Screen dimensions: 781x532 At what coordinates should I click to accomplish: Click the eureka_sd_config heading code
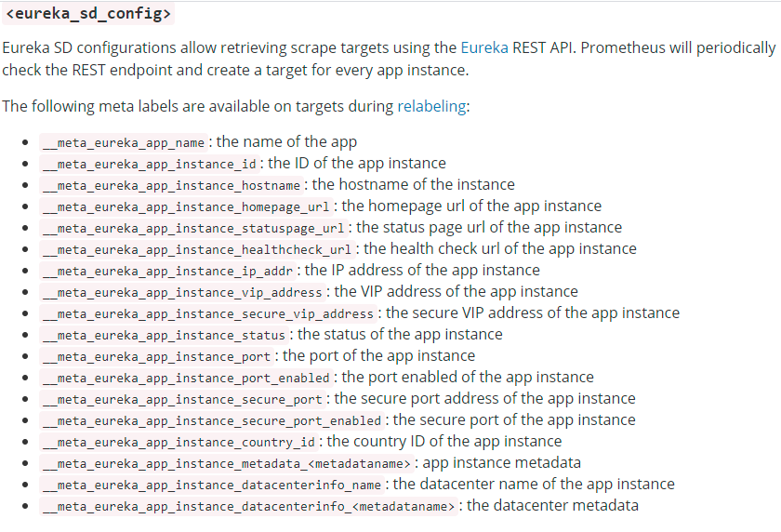[88, 13]
